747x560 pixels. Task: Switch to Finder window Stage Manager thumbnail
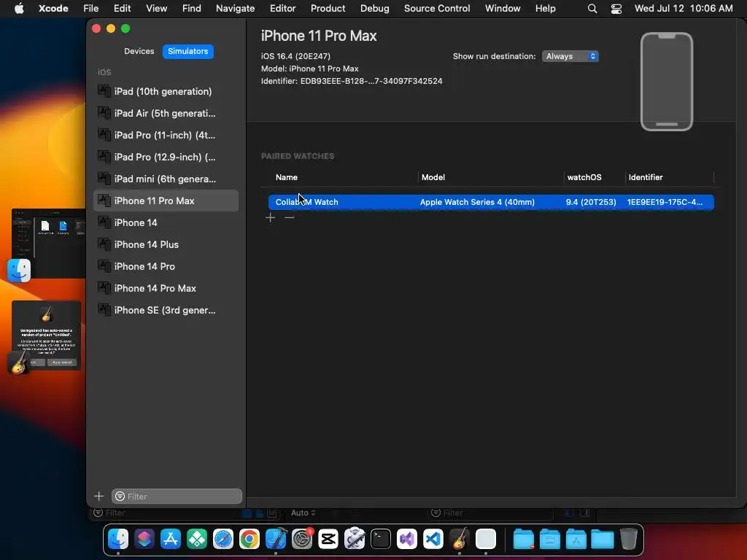point(47,244)
